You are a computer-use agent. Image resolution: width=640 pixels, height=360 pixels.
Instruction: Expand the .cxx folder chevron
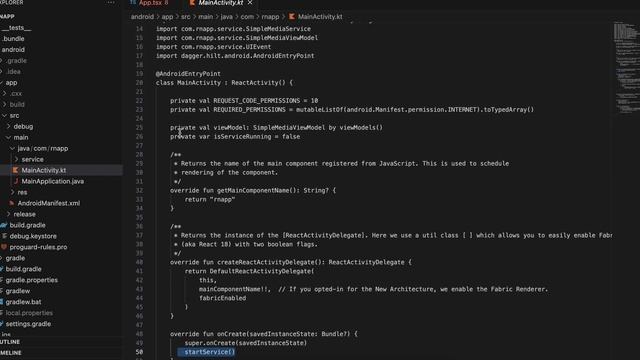(4, 94)
